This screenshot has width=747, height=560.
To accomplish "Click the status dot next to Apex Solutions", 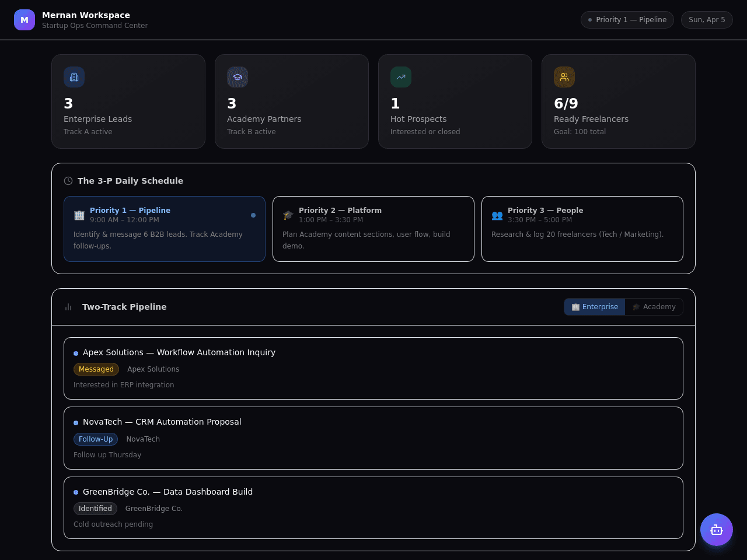I will tap(76, 353).
